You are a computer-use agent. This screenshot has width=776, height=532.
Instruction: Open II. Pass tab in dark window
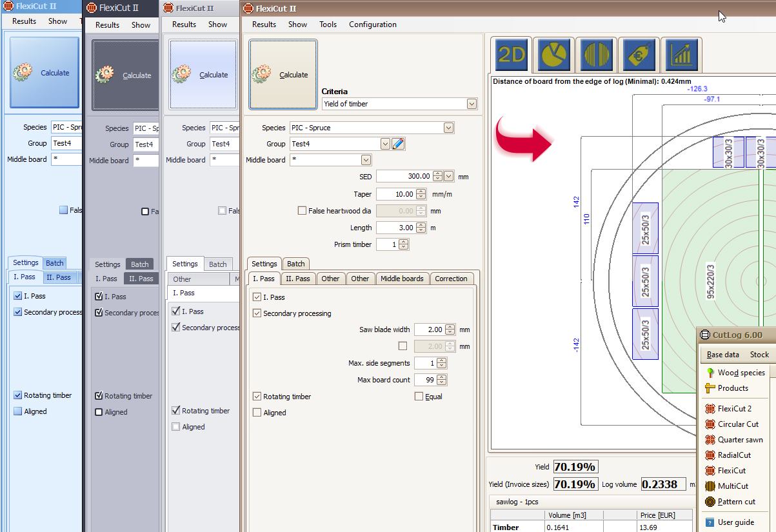pos(141,279)
